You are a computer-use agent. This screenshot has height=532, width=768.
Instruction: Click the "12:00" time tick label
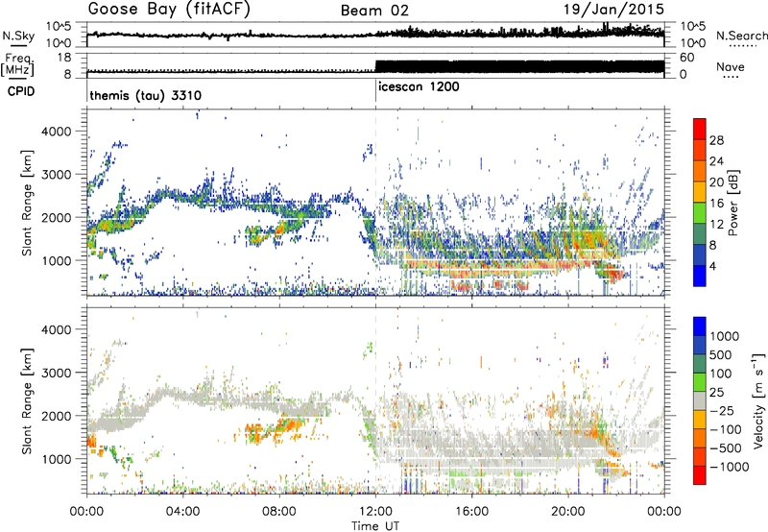coord(375,512)
